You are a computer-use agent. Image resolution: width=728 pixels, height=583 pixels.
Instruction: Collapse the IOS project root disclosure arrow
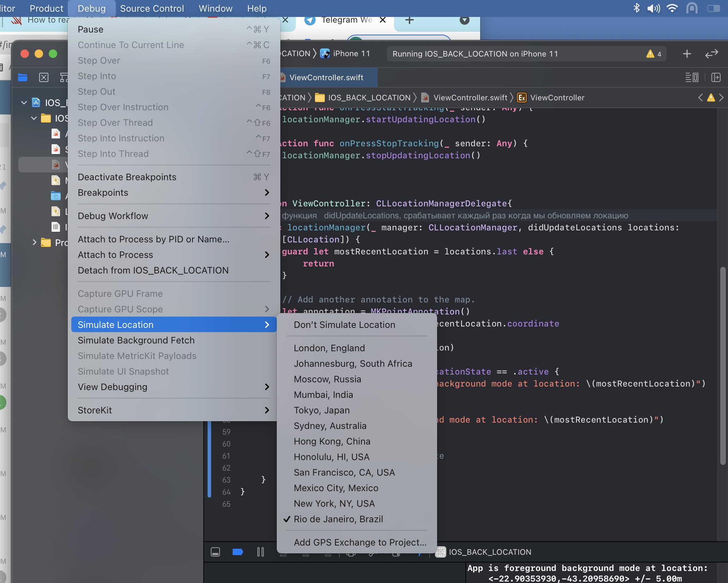(x=24, y=102)
